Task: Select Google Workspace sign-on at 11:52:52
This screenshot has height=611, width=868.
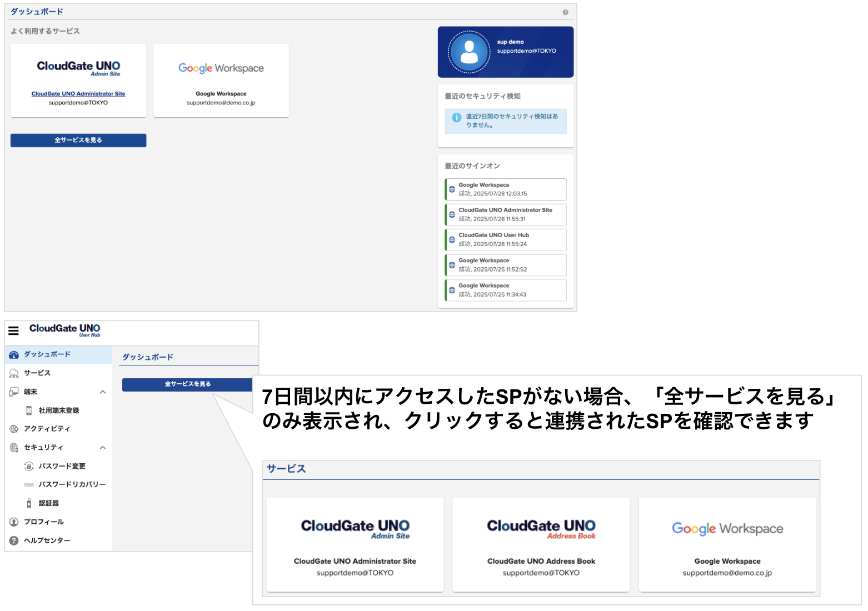Action: click(506, 265)
